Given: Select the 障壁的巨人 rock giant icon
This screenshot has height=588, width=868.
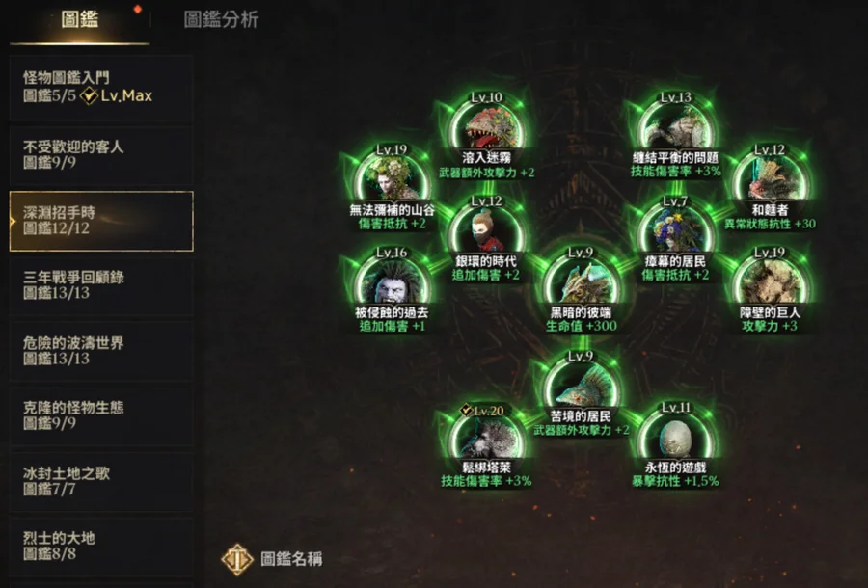Looking at the screenshot, I should [770, 282].
